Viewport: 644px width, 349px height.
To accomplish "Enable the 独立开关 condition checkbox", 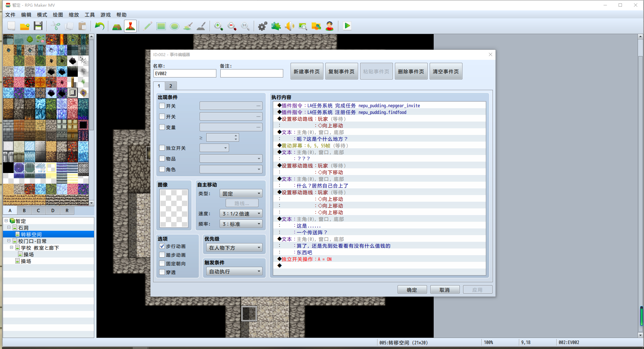I will 162,148.
